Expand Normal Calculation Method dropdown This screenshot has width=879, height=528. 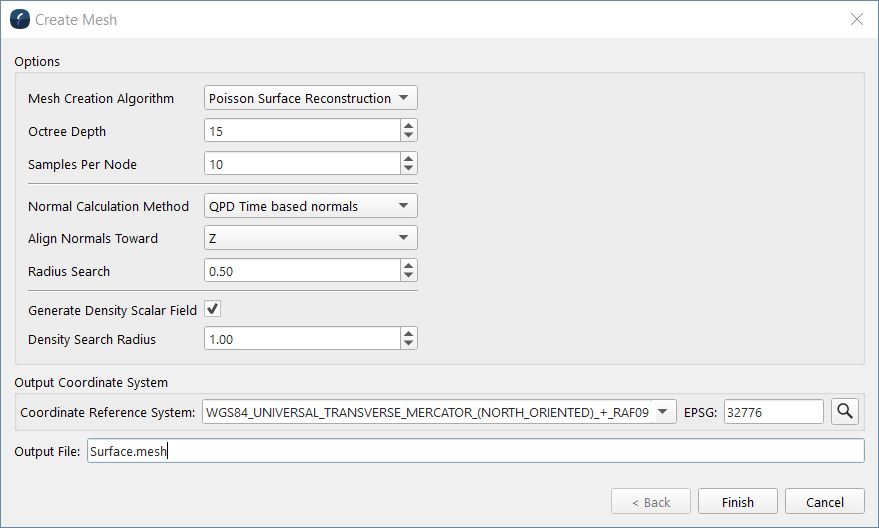(x=310, y=206)
